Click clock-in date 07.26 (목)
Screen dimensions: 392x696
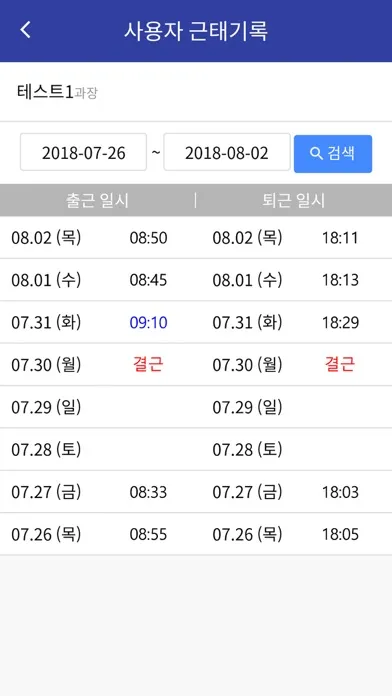pyautogui.click(x=46, y=534)
